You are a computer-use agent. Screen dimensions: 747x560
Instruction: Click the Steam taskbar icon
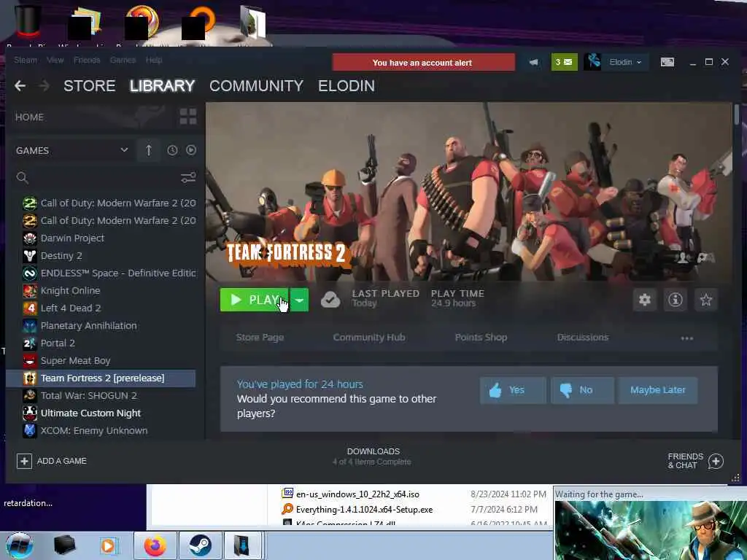[200, 545]
